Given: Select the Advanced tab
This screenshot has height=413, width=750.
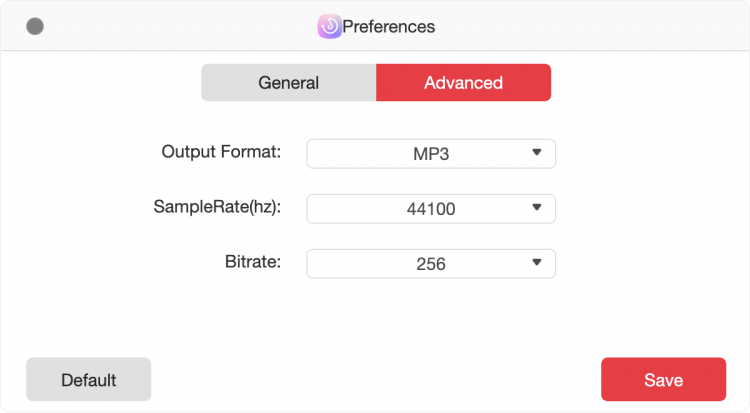Looking at the screenshot, I should click(x=463, y=82).
